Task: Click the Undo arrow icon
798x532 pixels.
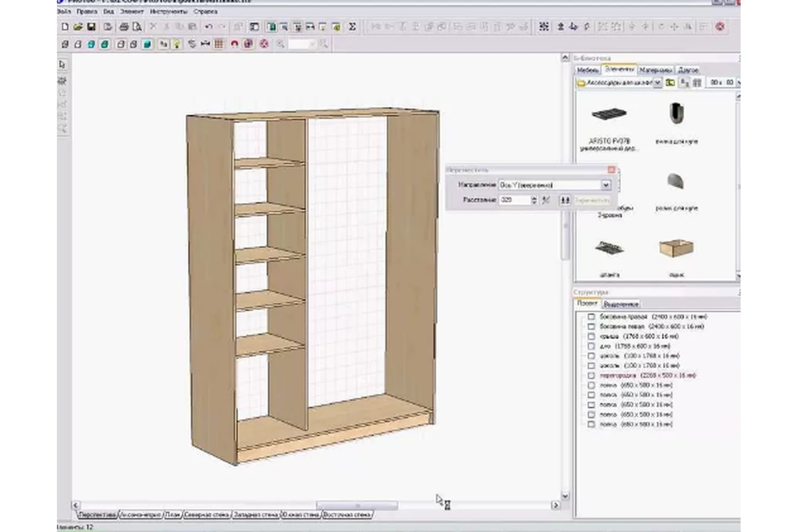Action: pyautogui.click(x=209, y=27)
